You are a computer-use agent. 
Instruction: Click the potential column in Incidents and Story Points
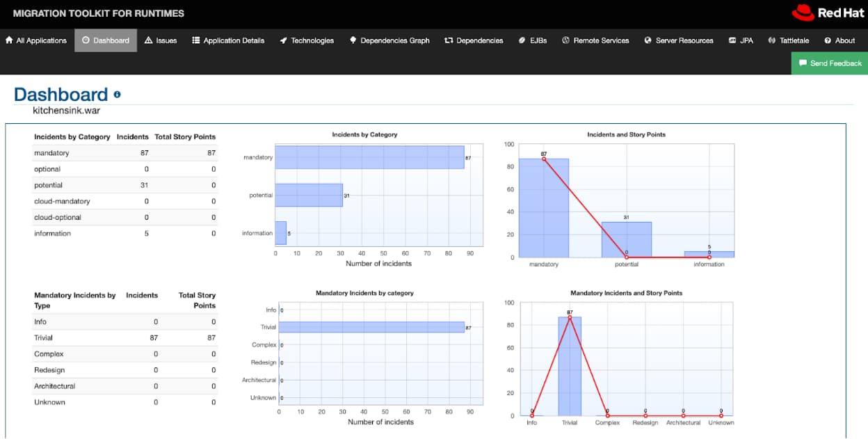tap(627, 239)
